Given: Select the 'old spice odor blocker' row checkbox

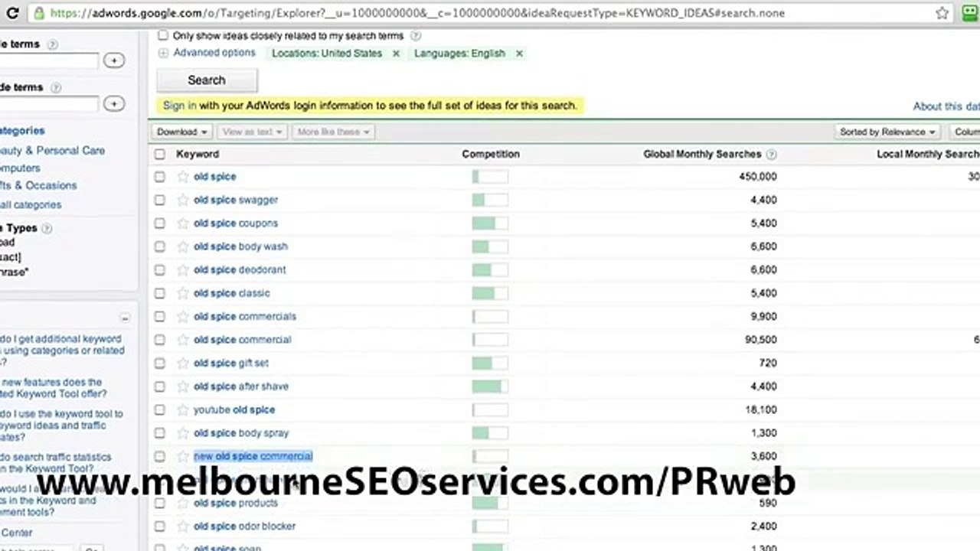Looking at the screenshot, I should tap(159, 527).
